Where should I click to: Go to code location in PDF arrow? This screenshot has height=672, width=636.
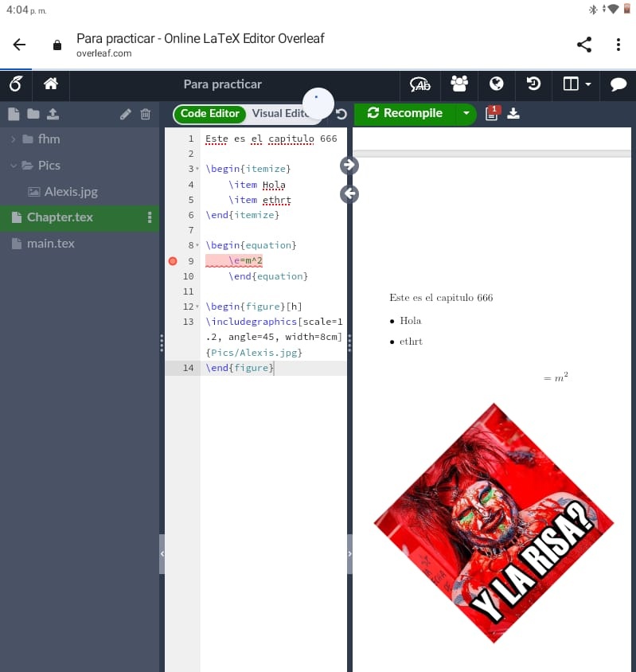(x=349, y=165)
